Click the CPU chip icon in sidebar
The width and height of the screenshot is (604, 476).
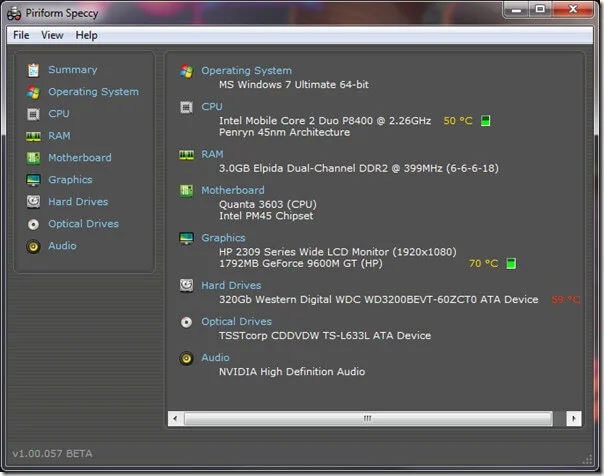point(33,114)
